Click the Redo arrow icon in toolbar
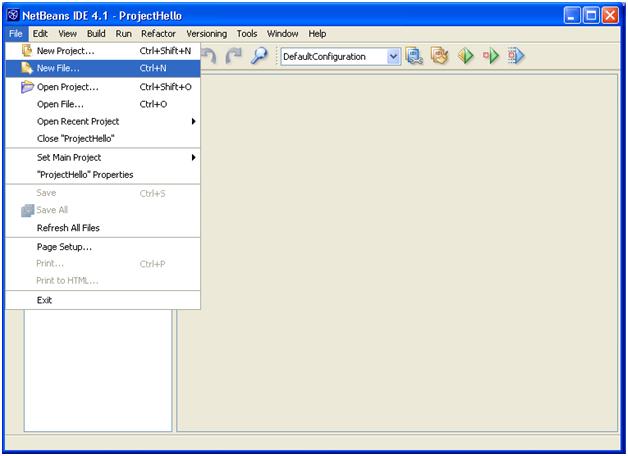The image size is (628, 456). pyautogui.click(x=233, y=56)
